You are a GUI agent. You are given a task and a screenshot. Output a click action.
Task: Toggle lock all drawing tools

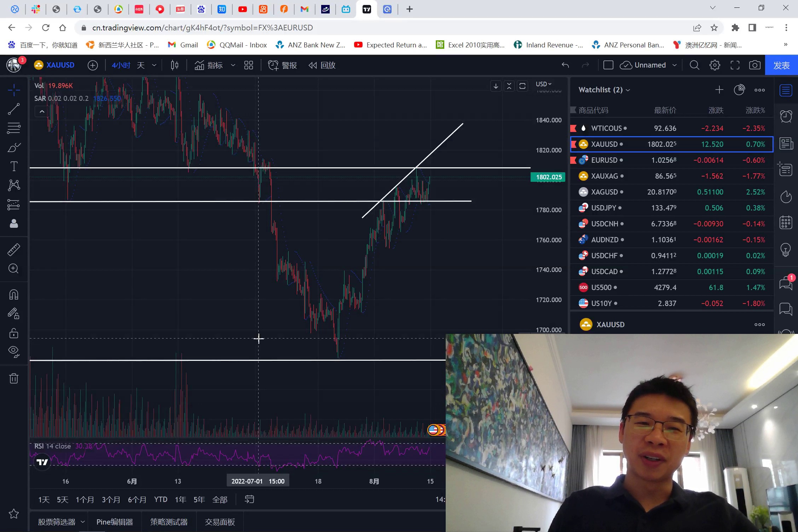(x=14, y=333)
